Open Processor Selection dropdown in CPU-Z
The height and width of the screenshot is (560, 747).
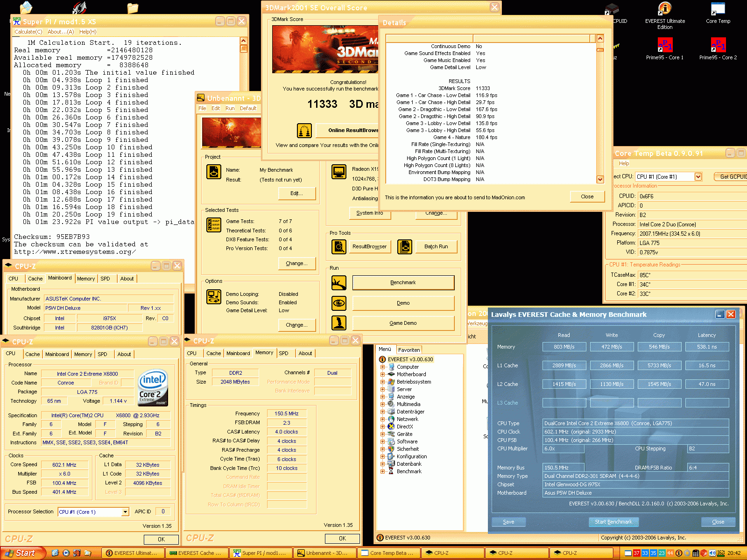(125, 512)
